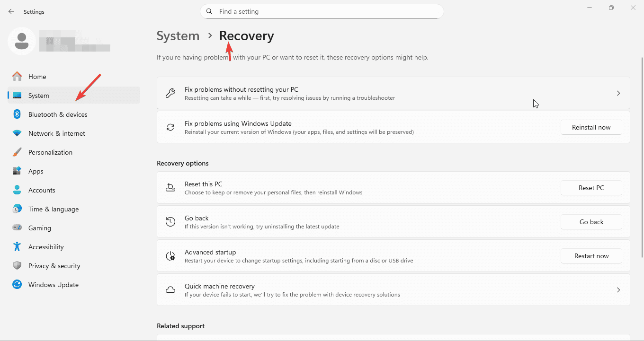Click the back arrow next to Settings
Image resolution: width=644 pixels, height=341 pixels.
pos(11,11)
